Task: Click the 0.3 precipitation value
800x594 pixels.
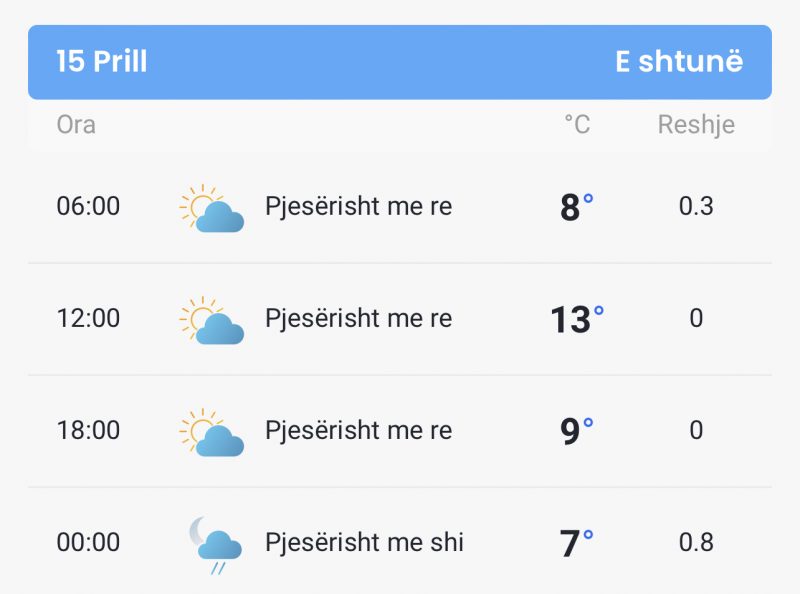Action: (696, 206)
